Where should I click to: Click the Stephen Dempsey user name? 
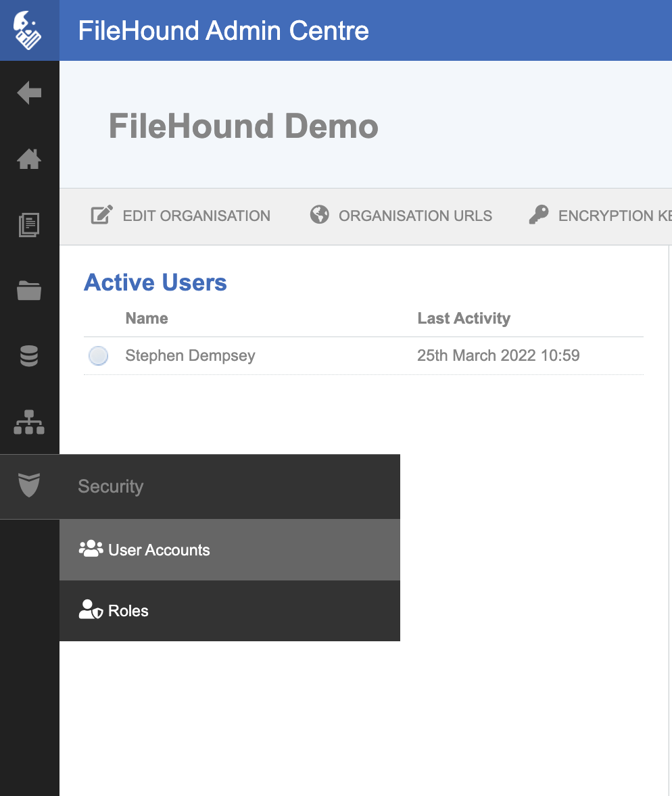pos(191,356)
